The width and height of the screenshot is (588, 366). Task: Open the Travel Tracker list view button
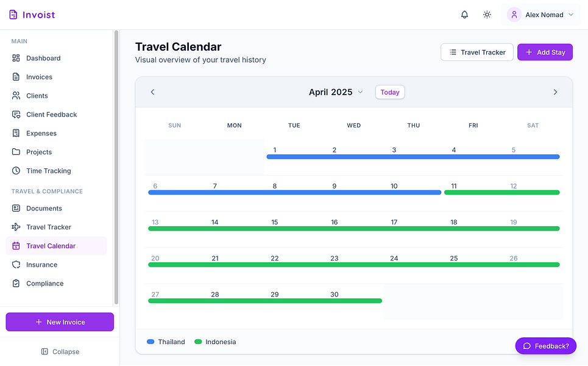(477, 52)
